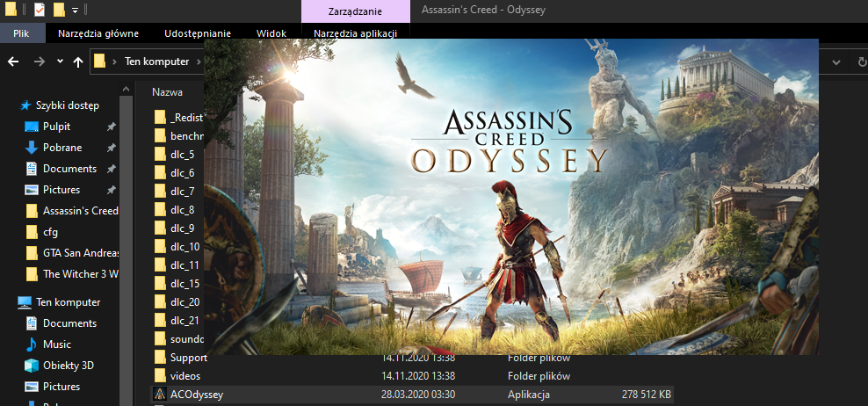
Task: Click the pin icon beside pinned Pictures
Action: coord(112,190)
